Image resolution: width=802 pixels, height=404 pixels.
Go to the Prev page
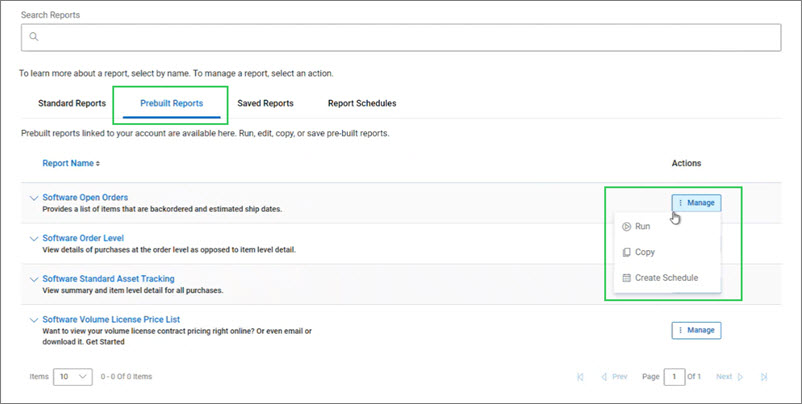614,377
